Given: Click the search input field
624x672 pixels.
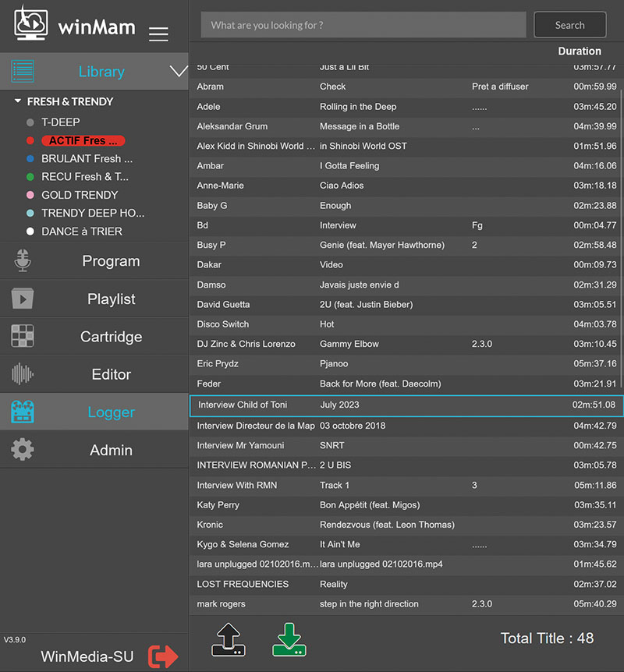Looking at the screenshot, I should click(363, 25).
